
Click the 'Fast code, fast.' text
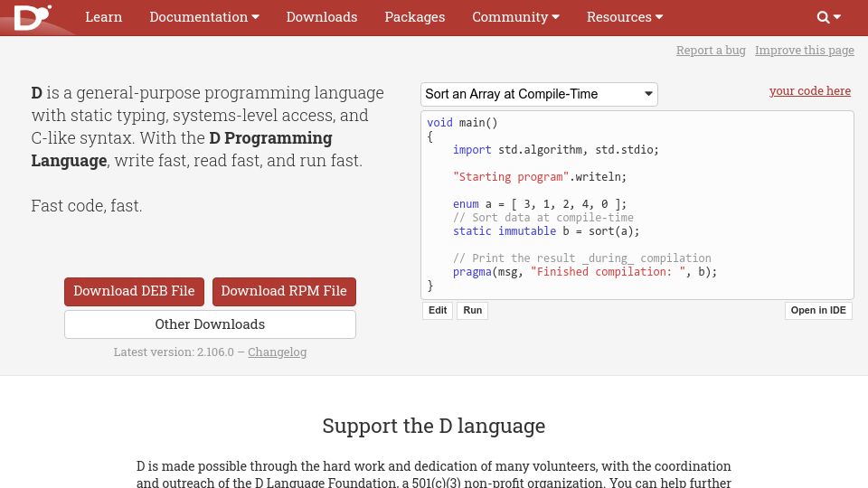[87, 206]
